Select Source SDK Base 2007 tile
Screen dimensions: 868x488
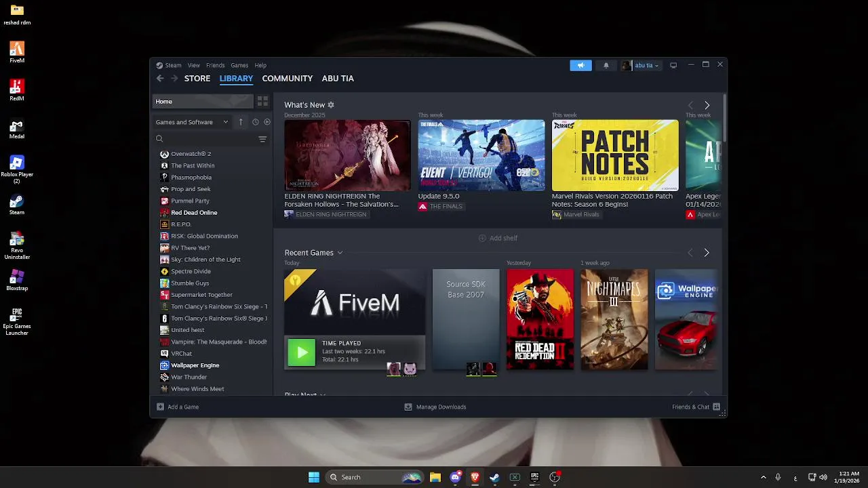466,319
